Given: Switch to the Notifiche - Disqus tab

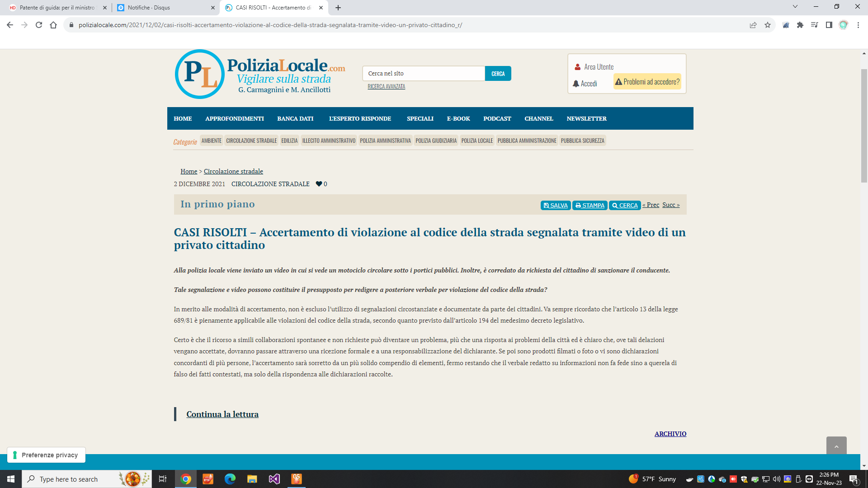Looking at the screenshot, I should pyautogui.click(x=166, y=8).
